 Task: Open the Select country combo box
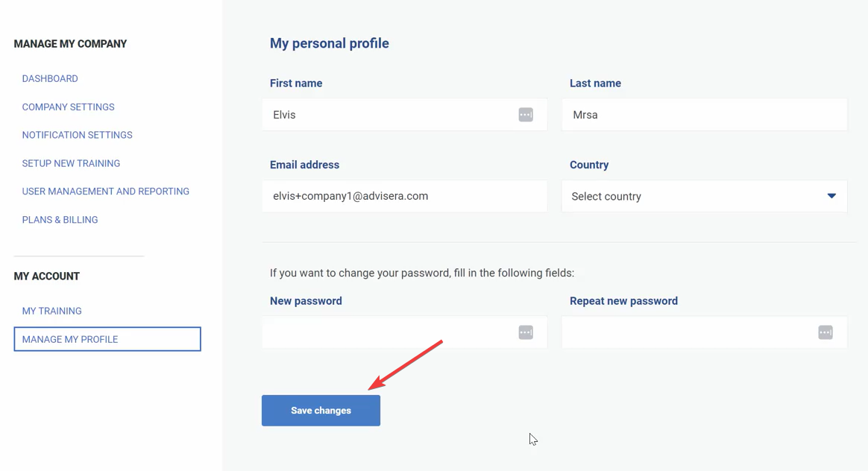tap(694, 197)
